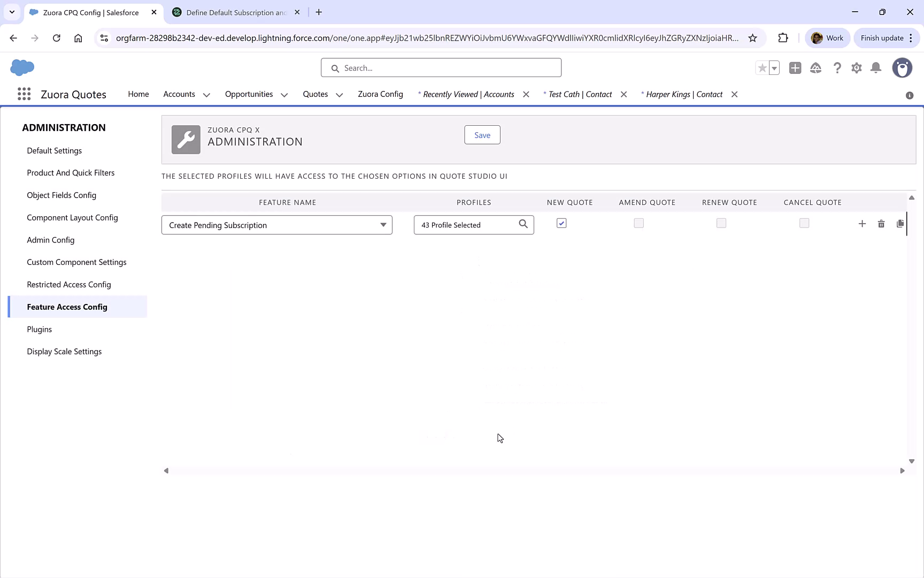Clone the feature row with the copy icon
The height and width of the screenshot is (578, 924).
(900, 224)
